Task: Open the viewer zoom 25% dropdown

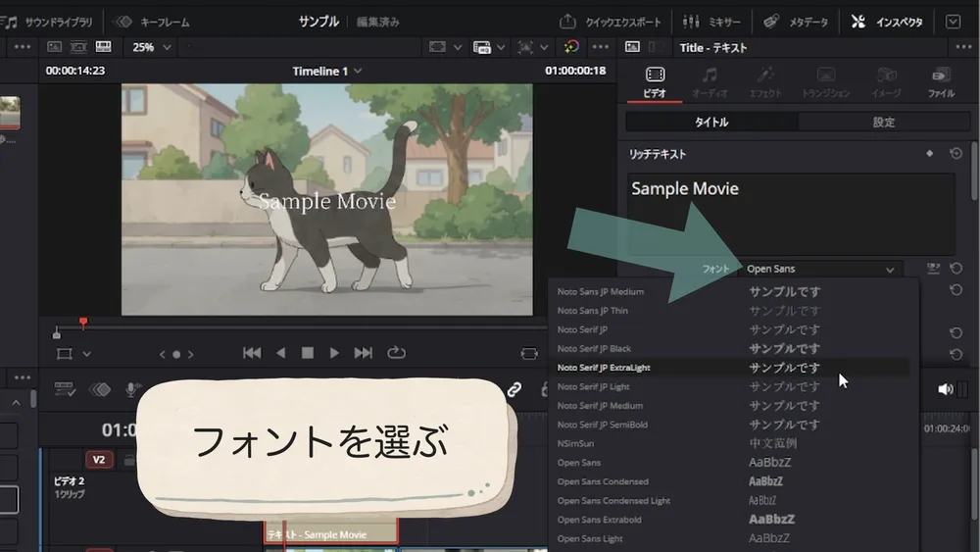Action: point(151,47)
